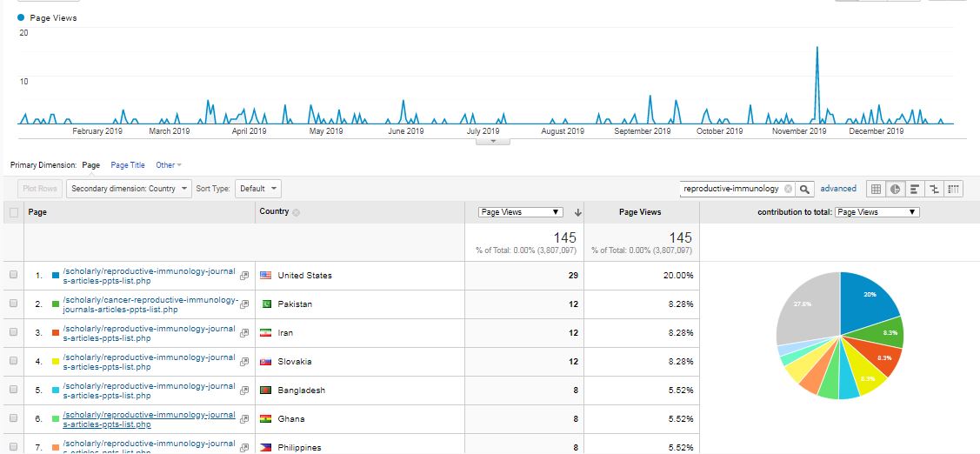Select the comparison view icon
980x454 pixels.
(934, 189)
